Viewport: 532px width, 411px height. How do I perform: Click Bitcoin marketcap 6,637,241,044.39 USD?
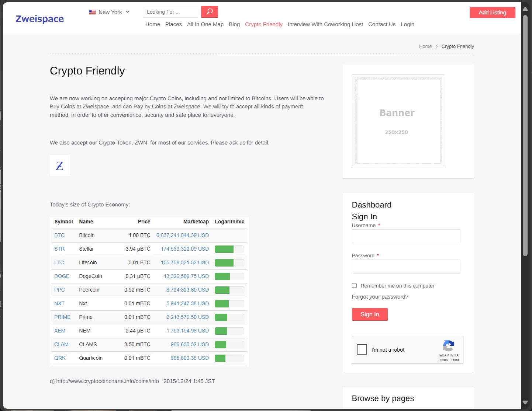(x=183, y=235)
